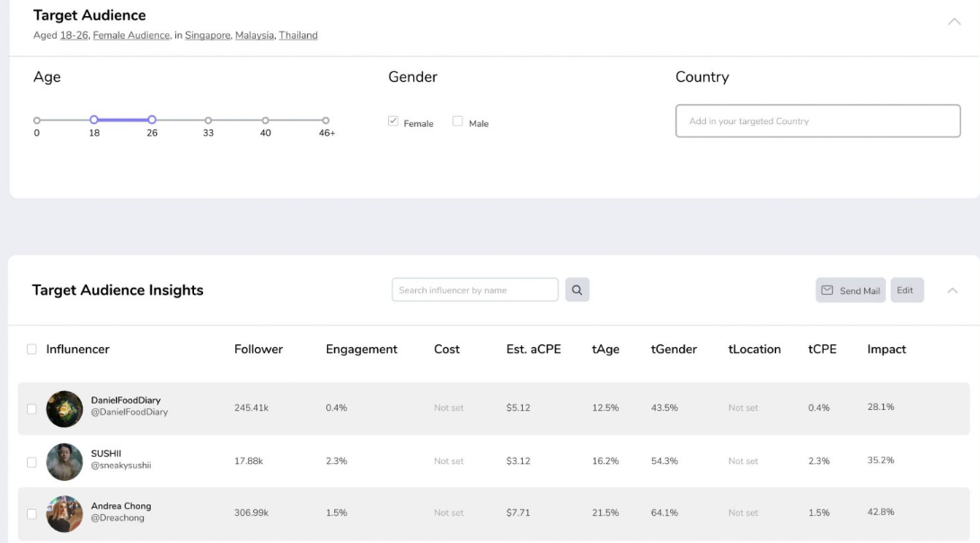Collapse the Target Audience panel
Viewport: 980px width, 543px height.
coord(954,22)
